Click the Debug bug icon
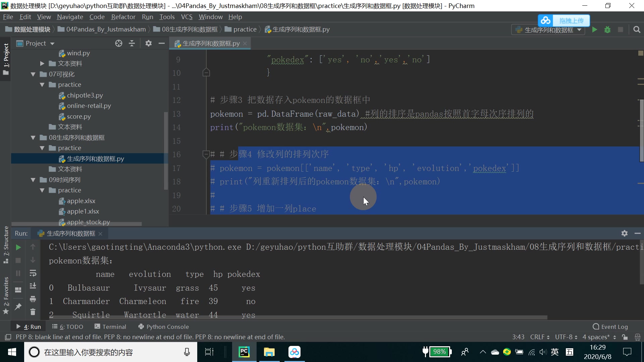This screenshot has height=362, width=644. (x=607, y=29)
